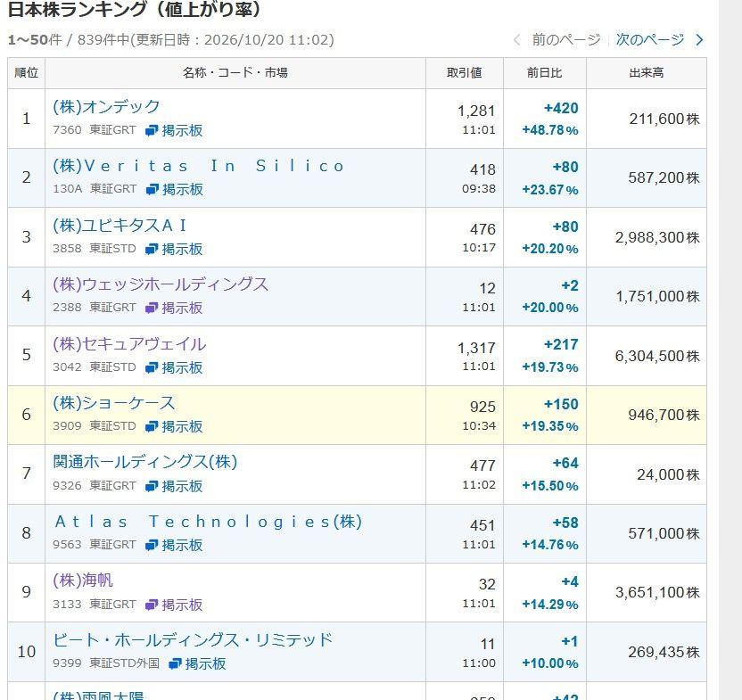Image resolution: width=742 pixels, height=700 pixels.
Task: Select +20.00% change for ウェッジホールディングス
Action: (550, 308)
